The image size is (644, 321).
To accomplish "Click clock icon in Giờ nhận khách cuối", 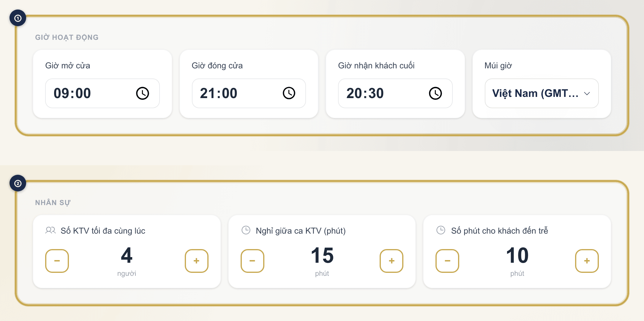I will pyautogui.click(x=435, y=93).
